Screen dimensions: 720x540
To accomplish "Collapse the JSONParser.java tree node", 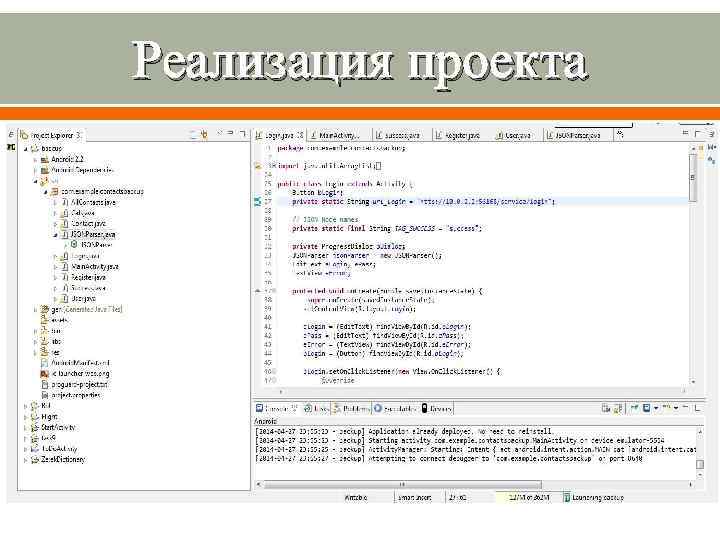I will tap(56, 235).
